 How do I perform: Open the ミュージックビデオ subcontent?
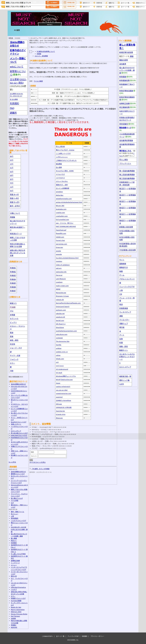[x=127, y=287]
